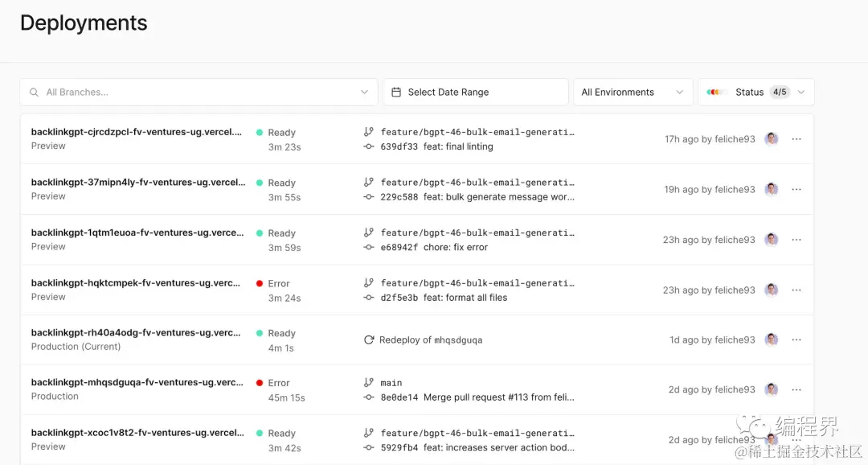Click the calendar icon in date range picker
The image size is (868, 465).
click(396, 92)
